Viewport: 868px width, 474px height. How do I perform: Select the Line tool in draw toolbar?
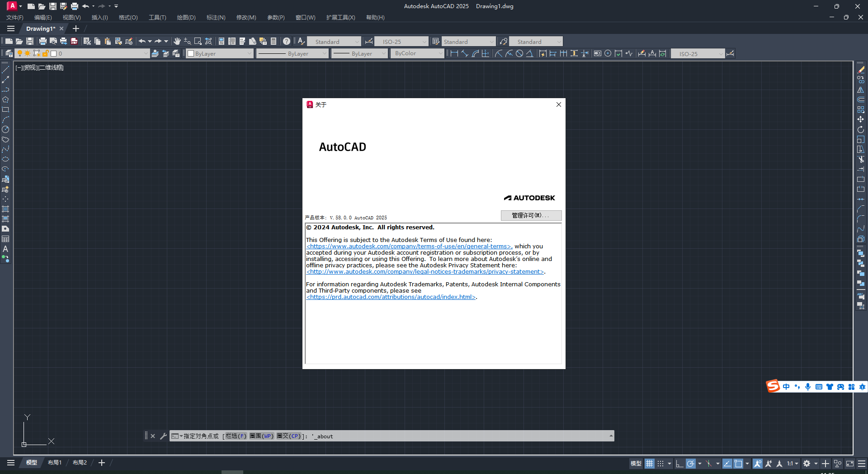pos(5,70)
